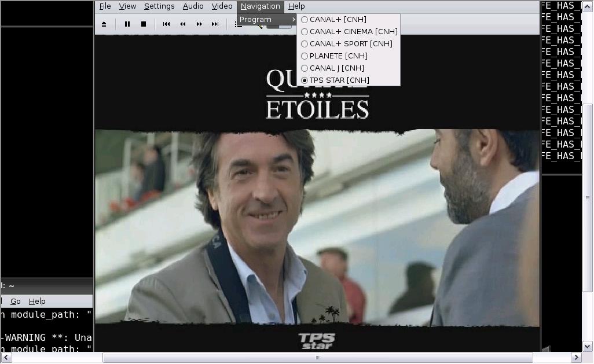
Task: Click the horizontal scrollbar thumb
Action: (x=318, y=357)
